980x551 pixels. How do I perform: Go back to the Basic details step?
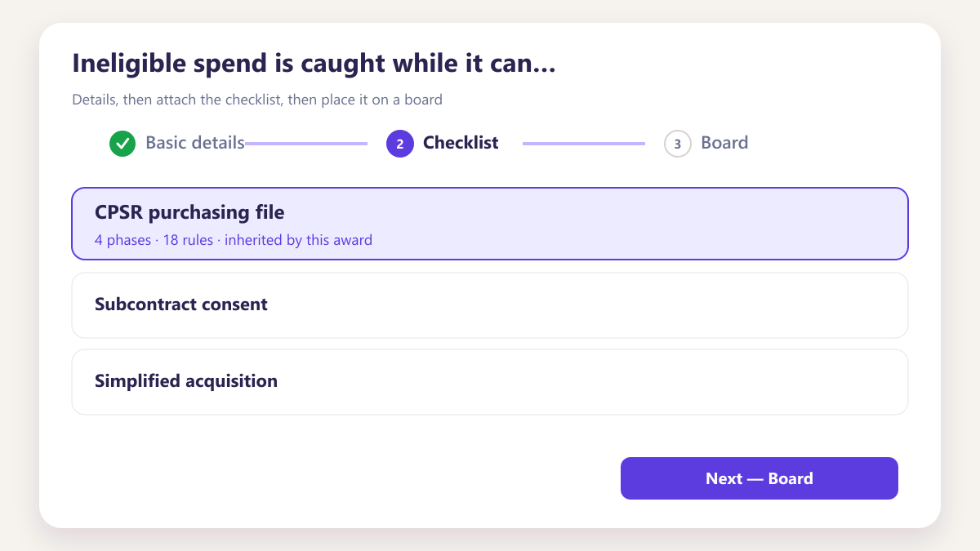coord(195,143)
